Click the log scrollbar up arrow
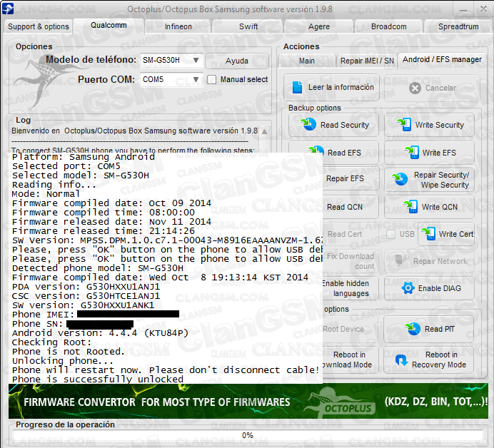Image resolution: width=494 pixels, height=448 pixels. point(265,131)
